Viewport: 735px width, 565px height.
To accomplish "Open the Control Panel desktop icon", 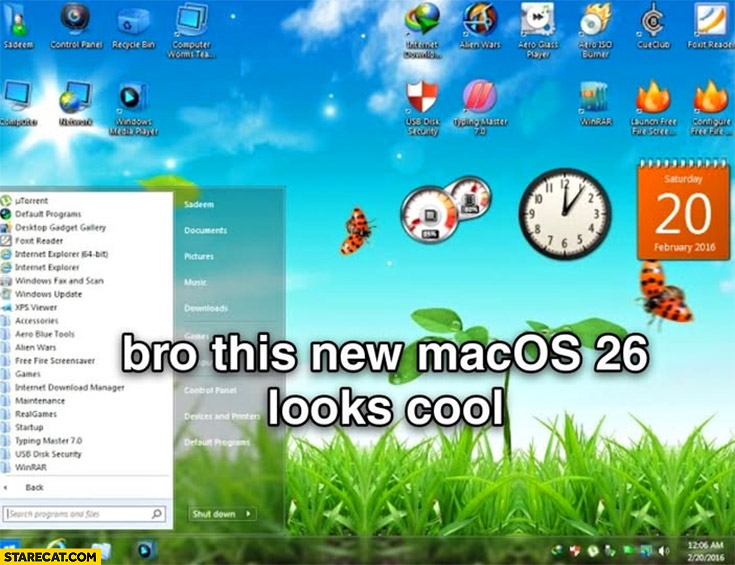I will (77, 24).
